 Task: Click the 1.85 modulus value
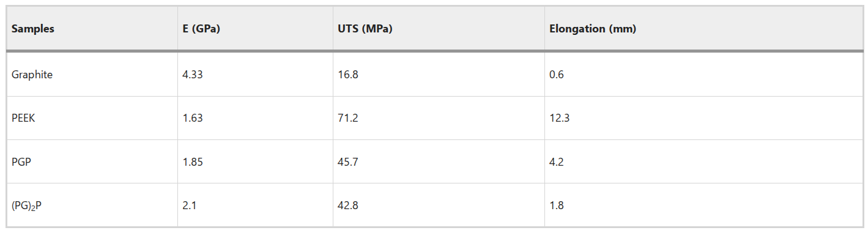click(x=192, y=162)
